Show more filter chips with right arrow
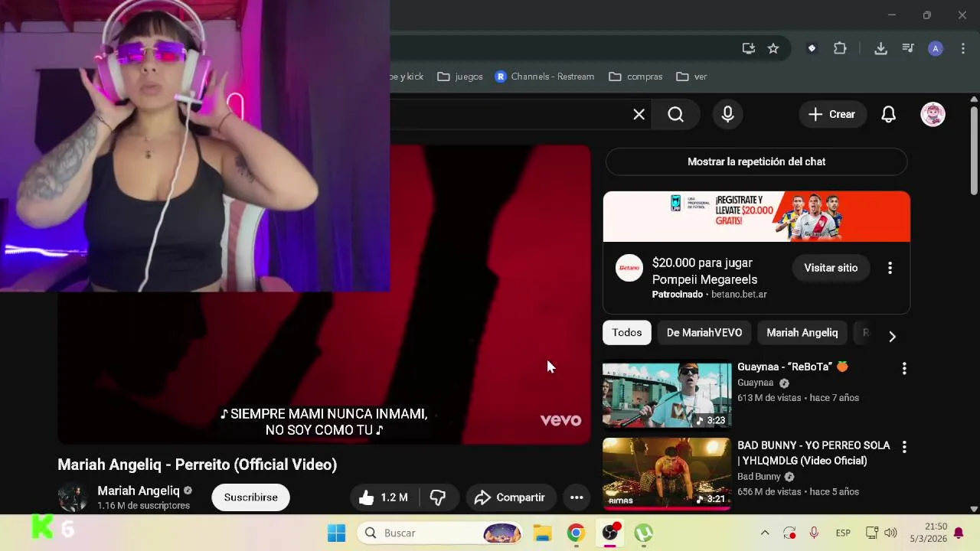Image resolution: width=980 pixels, height=551 pixels. click(x=892, y=336)
